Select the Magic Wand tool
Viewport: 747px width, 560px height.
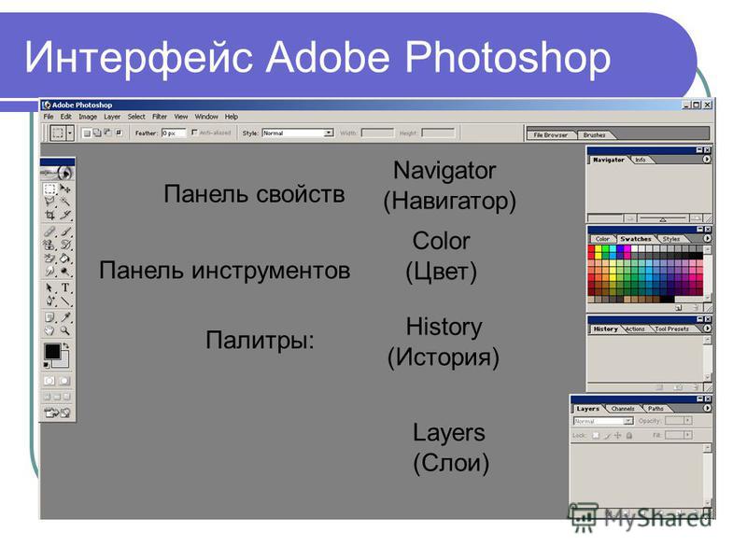coord(65,202)
